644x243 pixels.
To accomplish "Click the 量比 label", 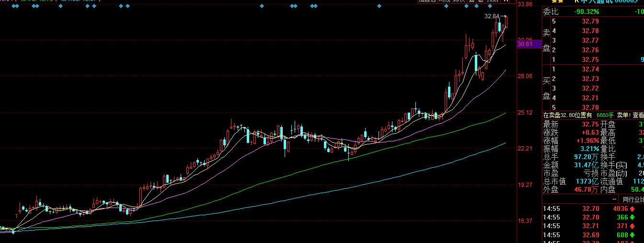I will (608, 149).
